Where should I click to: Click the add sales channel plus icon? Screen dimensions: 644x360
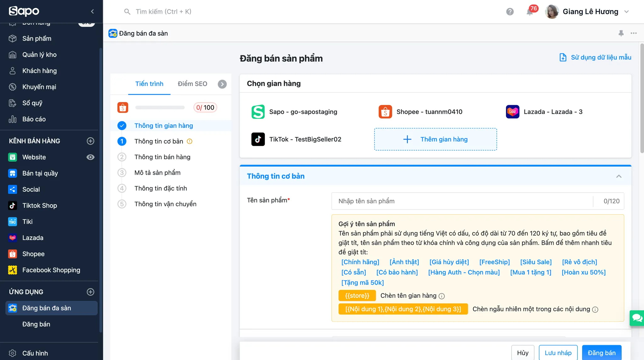click(x=91, y=141)
